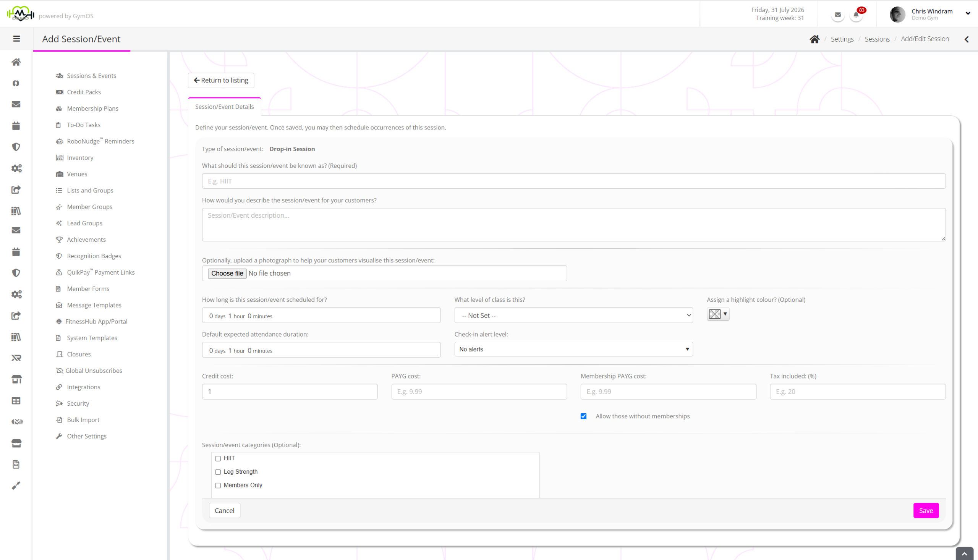The height and width of the screenshot is (560, 978).
Task: Open the hamburger menu icon
Action: 16,39
